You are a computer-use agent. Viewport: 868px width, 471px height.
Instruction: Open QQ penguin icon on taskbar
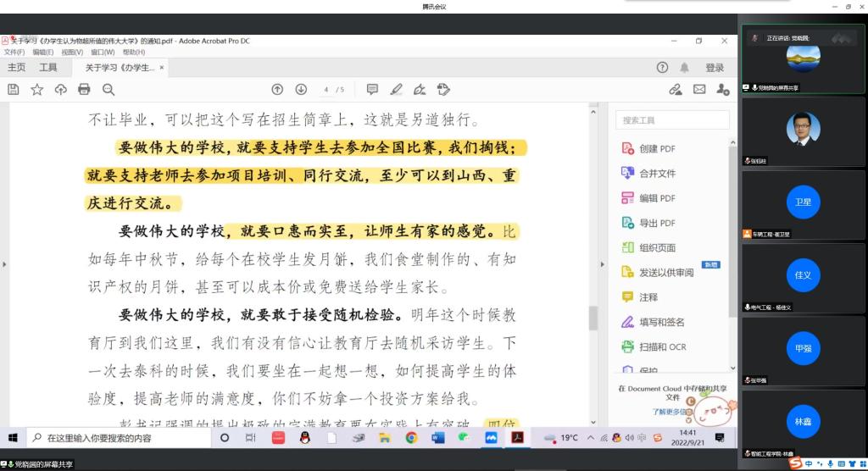click(305, 438)
